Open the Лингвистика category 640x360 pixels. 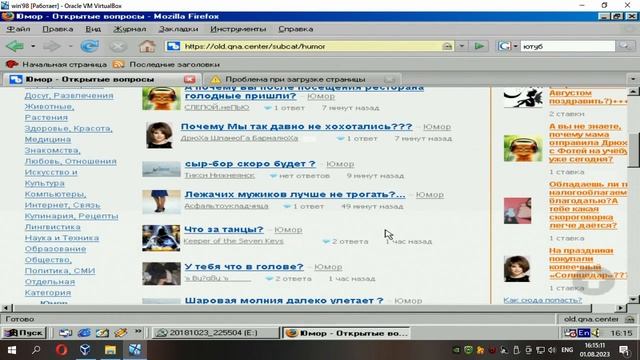coord(53,227)
